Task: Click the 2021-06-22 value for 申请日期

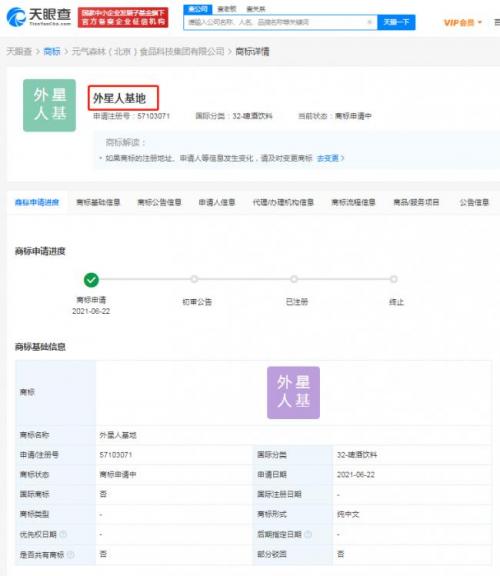Action: click(x=356, y=475)
